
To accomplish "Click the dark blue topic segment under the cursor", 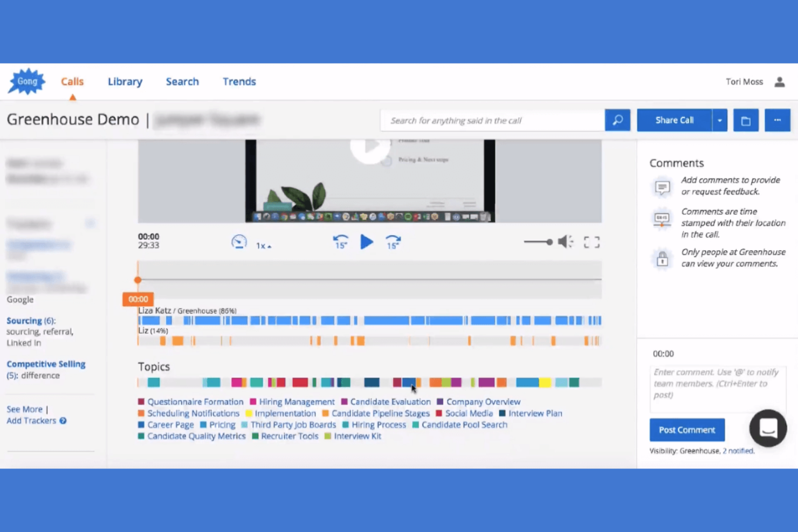I will 409,383.
